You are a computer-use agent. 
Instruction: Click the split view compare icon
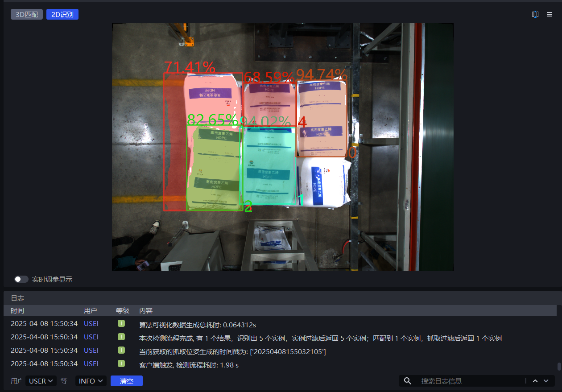pyautogui.click(x=535, y=14)
